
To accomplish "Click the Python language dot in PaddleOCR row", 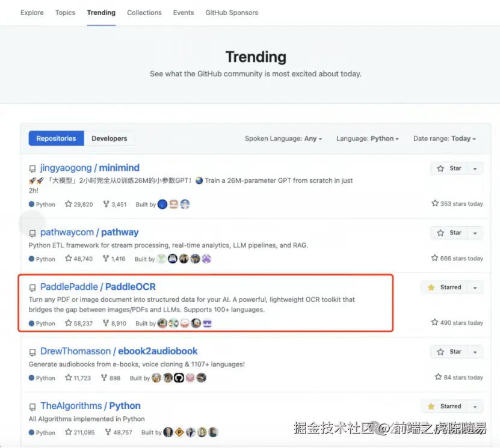I will [x=31, y=323].
